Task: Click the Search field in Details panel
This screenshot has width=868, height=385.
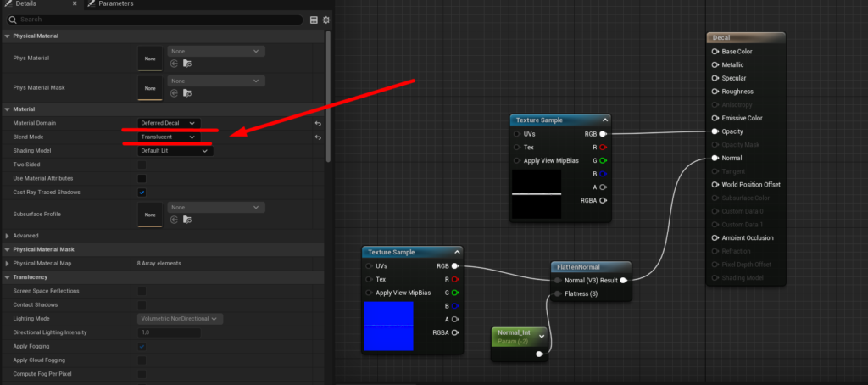Action: pyautogui.click(x=155, y=20)
